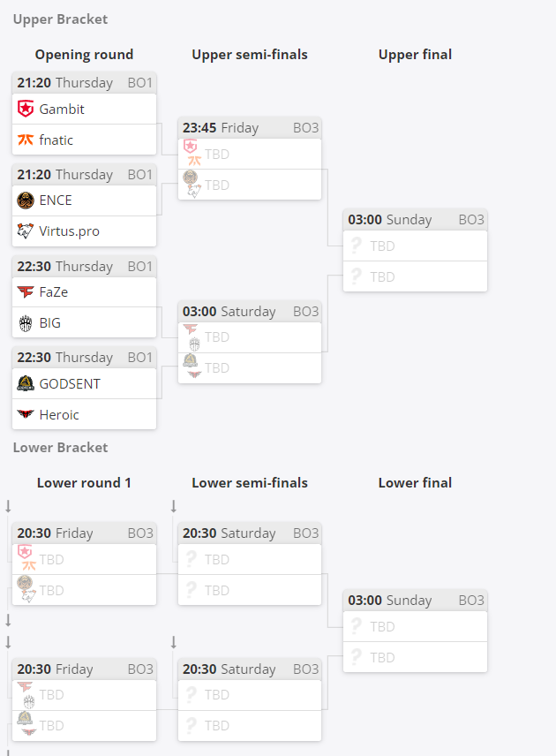Image resolution: width=556 pixels, height=756 pixels.
Task: Select the GODSENT team name
Action: coord(70,384)
